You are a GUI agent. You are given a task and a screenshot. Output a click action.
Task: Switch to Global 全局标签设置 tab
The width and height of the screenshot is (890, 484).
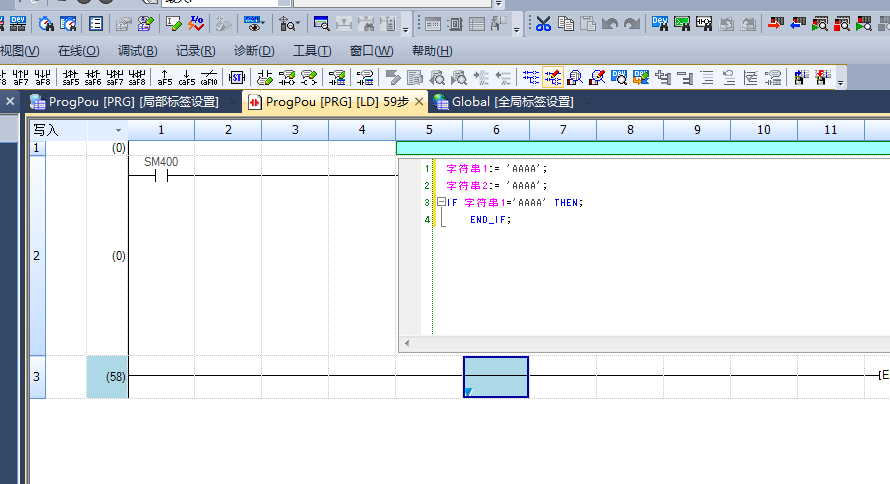505,102
